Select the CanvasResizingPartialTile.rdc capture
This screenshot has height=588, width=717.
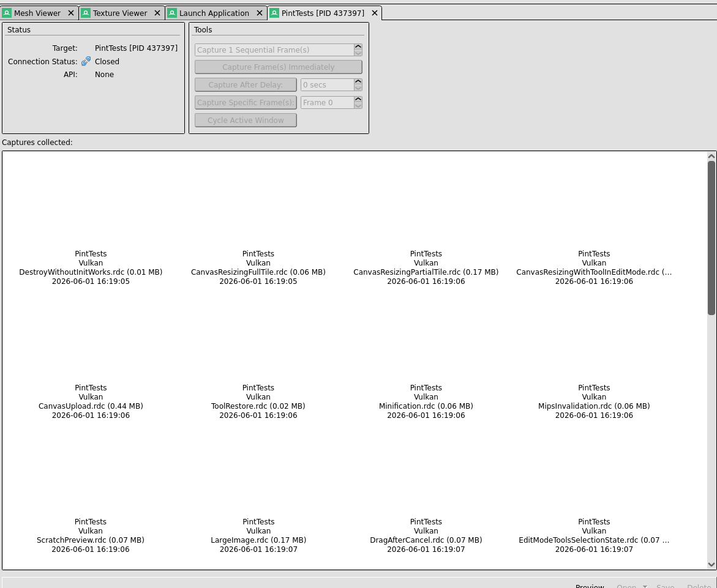tap(426, 267)
